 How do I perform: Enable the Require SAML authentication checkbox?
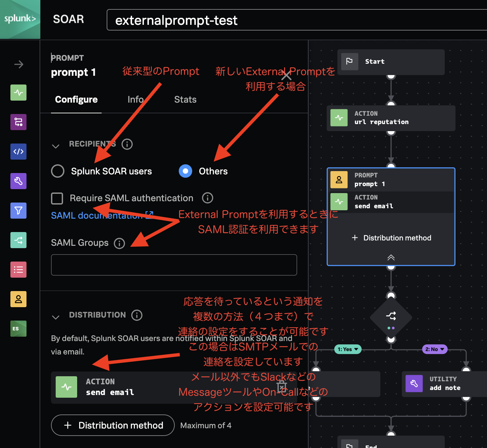coord(57,198)
